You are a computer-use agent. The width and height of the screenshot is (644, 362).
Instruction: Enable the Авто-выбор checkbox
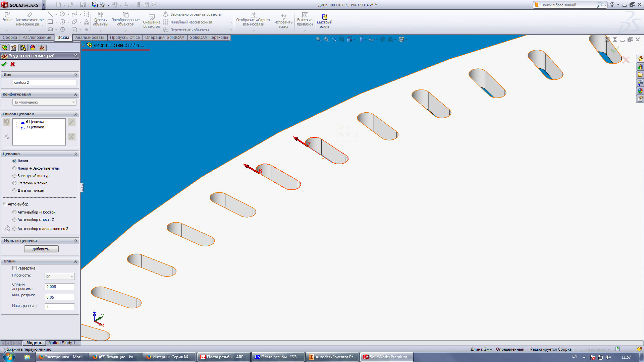pos(5,204)
